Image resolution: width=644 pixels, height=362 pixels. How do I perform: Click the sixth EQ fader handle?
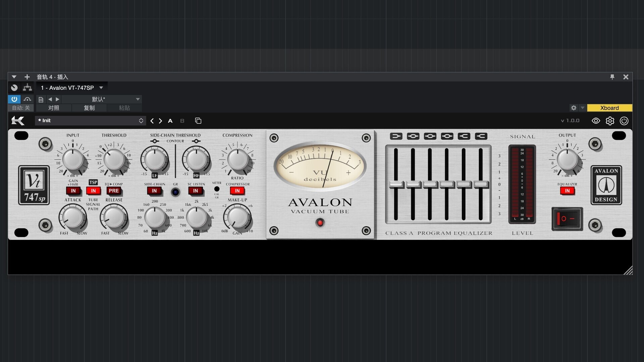pos(481,184)
